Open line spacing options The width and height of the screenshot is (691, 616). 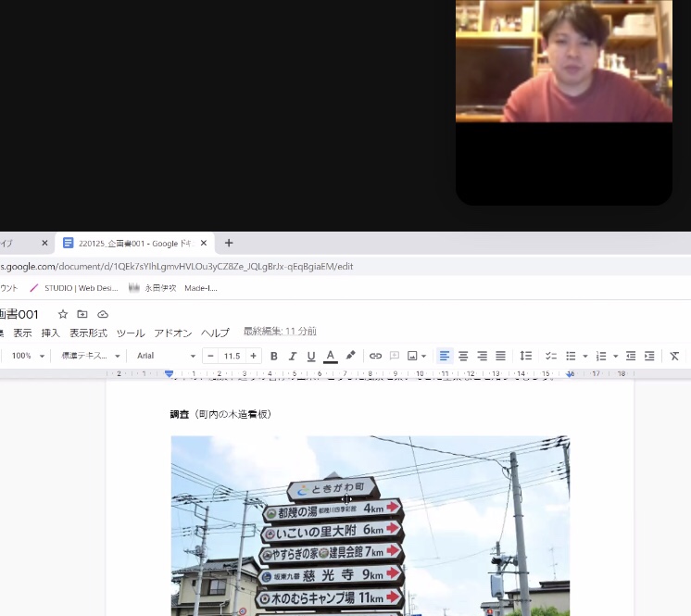[526, 356]
